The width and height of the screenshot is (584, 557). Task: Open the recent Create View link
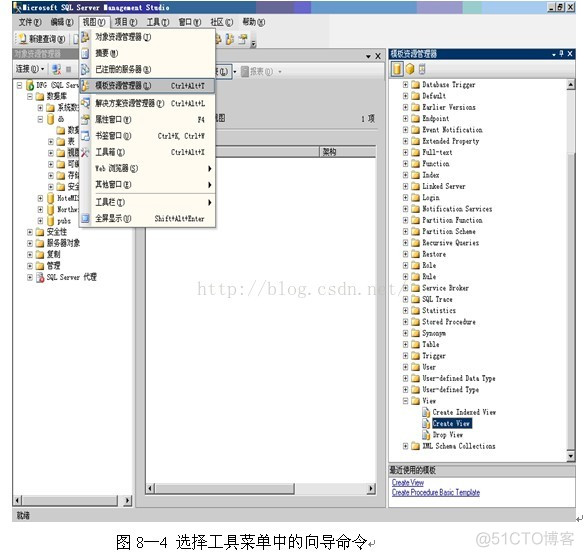[407, 483]
